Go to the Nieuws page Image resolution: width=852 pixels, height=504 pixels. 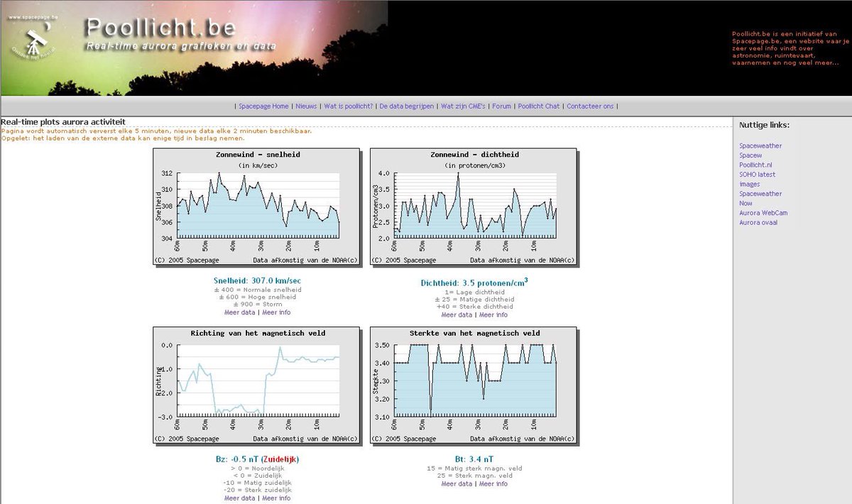pyautogui.click(x=306, y=106)
